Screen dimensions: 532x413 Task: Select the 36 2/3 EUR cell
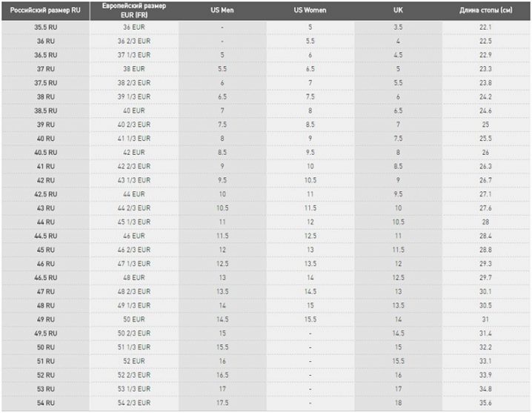click(x=133, y=41)
